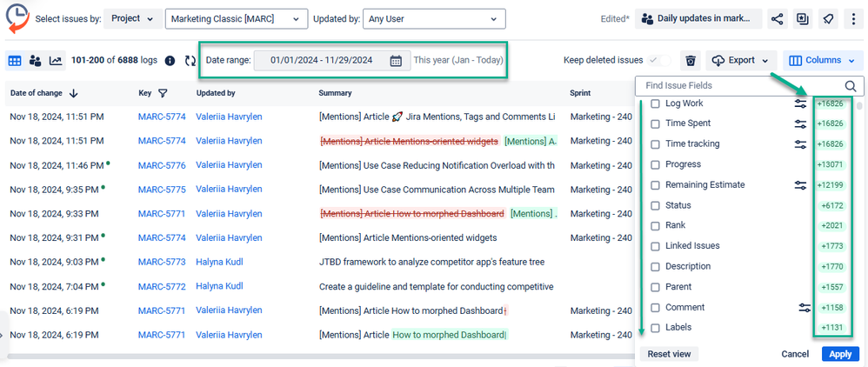Open Daily updates in marketing saved filter
868x367 pixels.
pos(698,19)
